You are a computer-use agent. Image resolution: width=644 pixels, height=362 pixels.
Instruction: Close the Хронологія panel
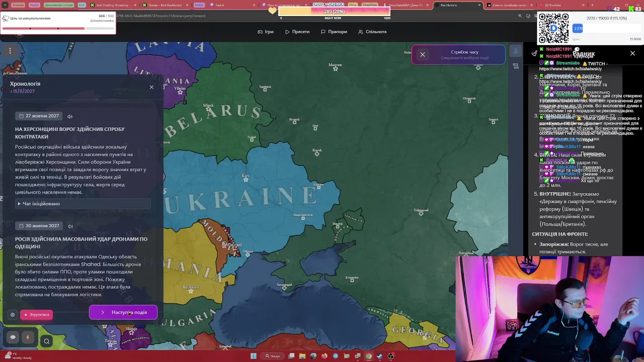tap(151, 87)
